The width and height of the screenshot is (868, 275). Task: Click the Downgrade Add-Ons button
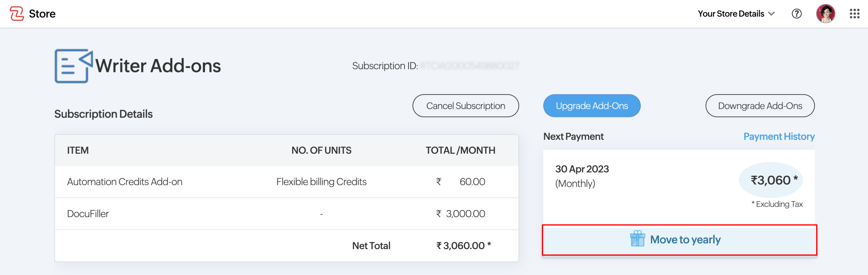tap(760, 106)
